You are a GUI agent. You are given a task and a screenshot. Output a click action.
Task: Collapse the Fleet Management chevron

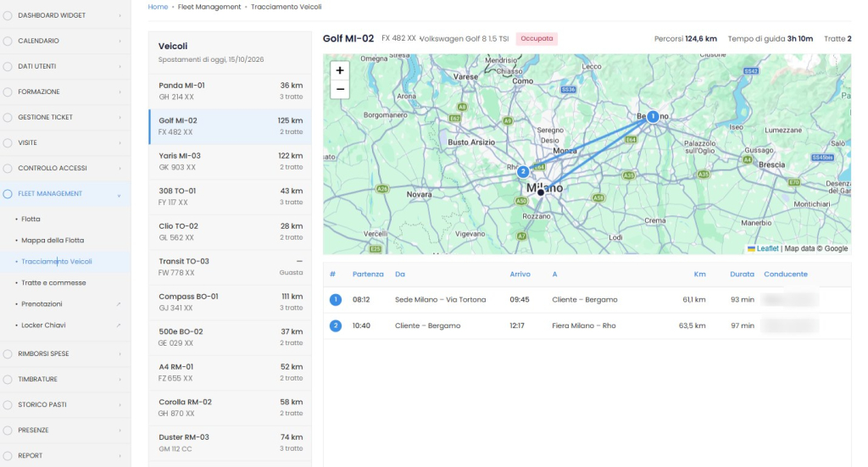[x=119, y=195]
